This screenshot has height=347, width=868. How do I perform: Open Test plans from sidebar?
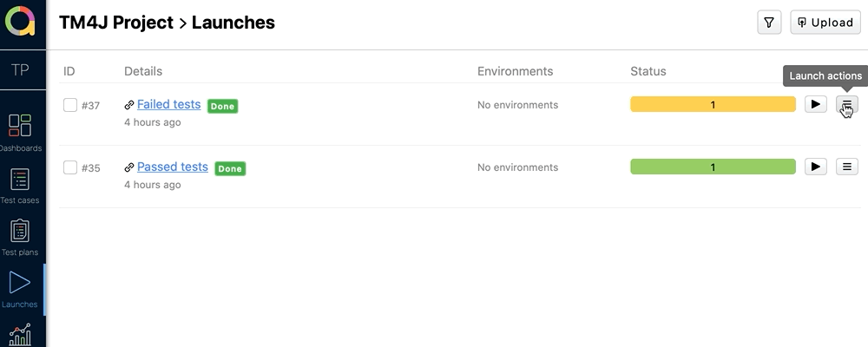point(20,237)
